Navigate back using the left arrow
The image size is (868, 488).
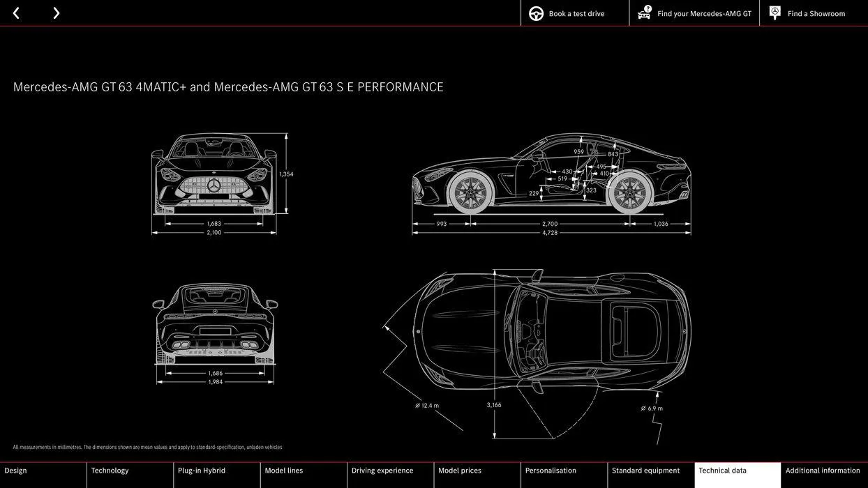point(15,13)
